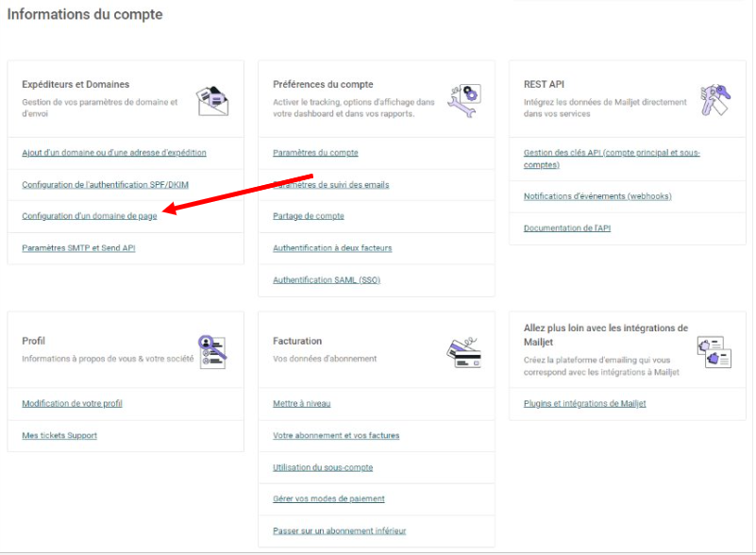Open Configuration de l'authentification SPF/DKIM
This screenshot has width=756, height=555.
click(105, 185)
